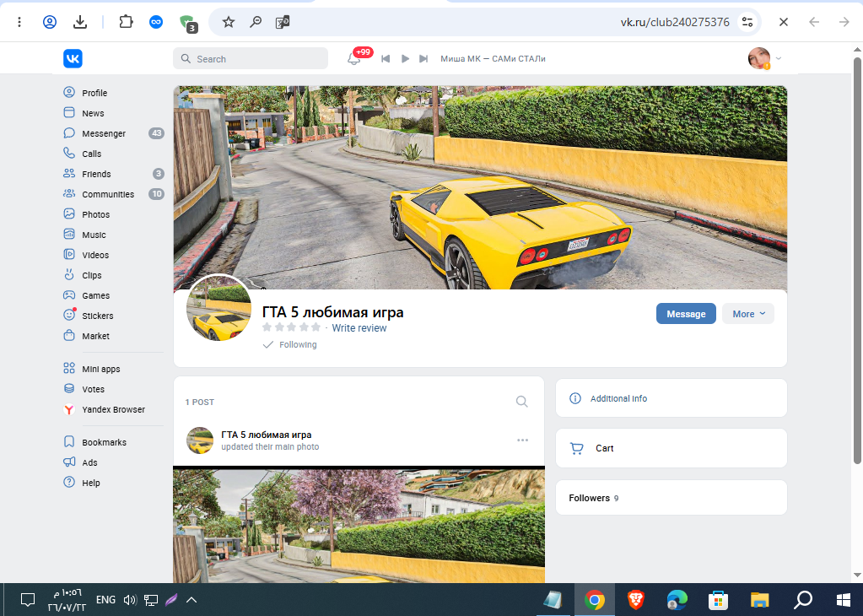
Task: Click the Clips sidebar icon
Action: (x=69, y=274)
